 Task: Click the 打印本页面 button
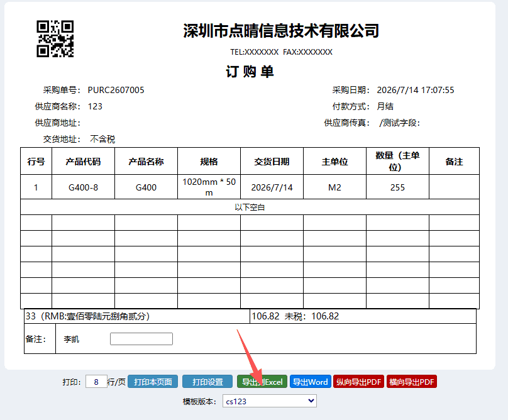(x=153, y=382)
